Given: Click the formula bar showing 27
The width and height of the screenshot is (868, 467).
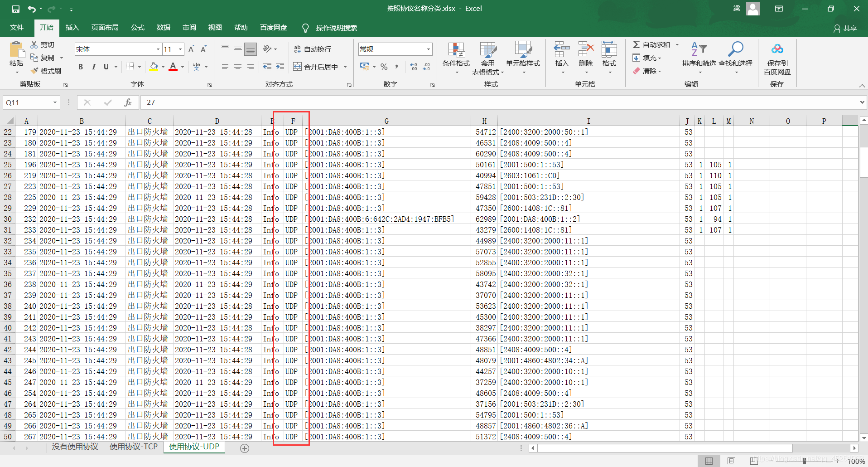Looking at the screenshot, I should tap(498, 102).
